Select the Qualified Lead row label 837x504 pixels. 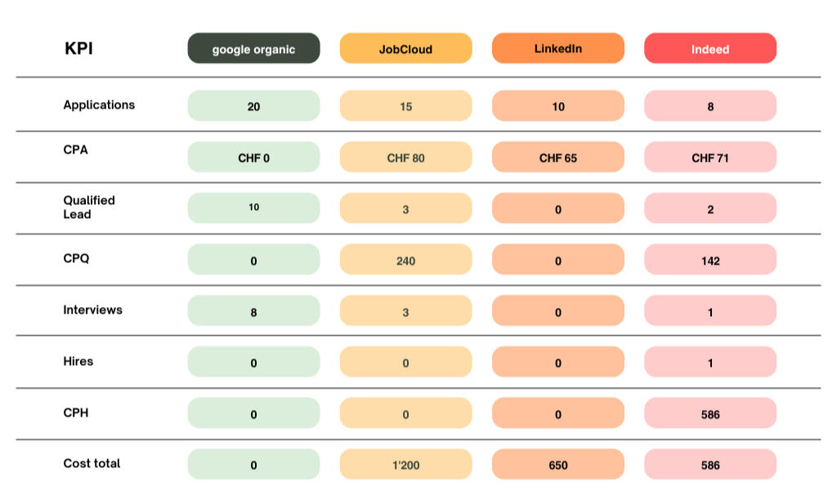(x=89, y=207)
